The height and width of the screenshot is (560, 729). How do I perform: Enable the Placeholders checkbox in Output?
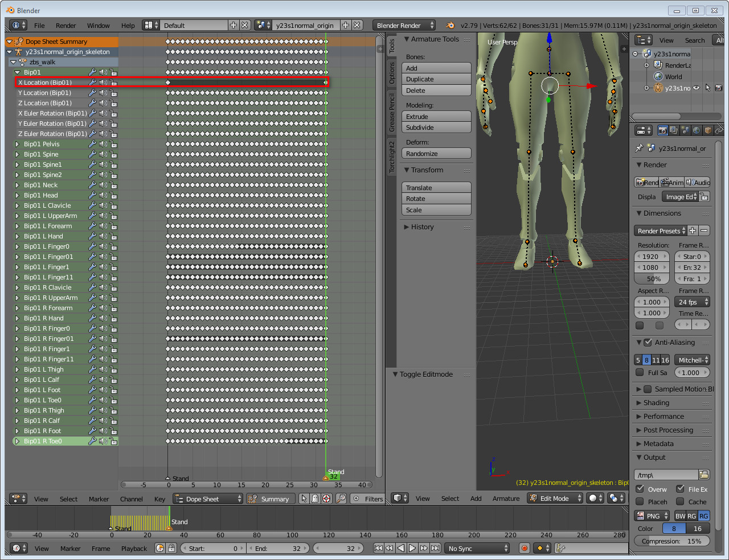pos(640,501)
